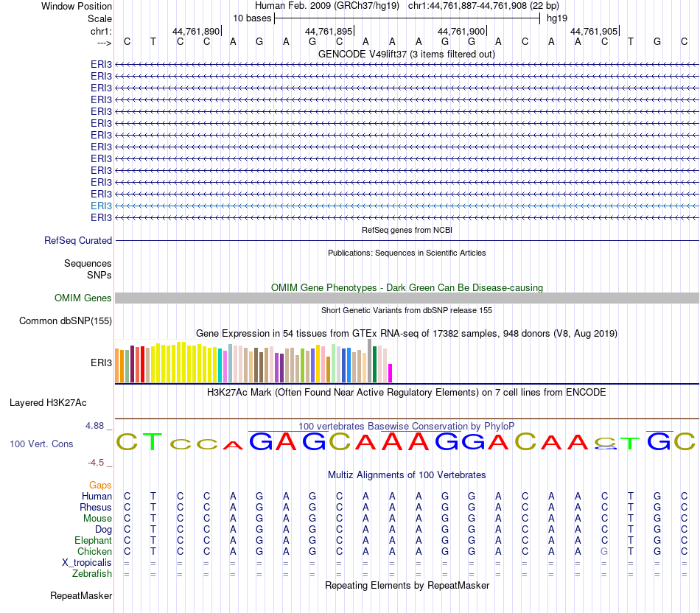Click the tall gray bar in GTEx chart

tap(370, 361)
